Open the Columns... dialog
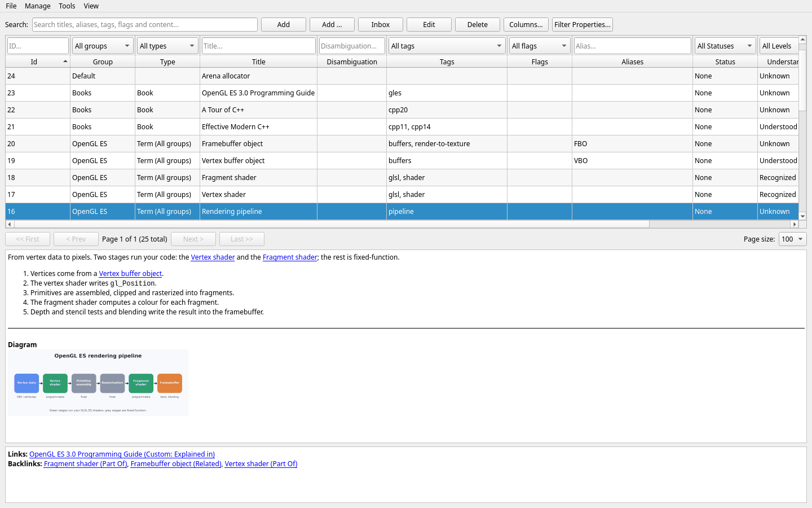Image resolution: width=812 pixels, height=508 pixels. pos(526,25)
